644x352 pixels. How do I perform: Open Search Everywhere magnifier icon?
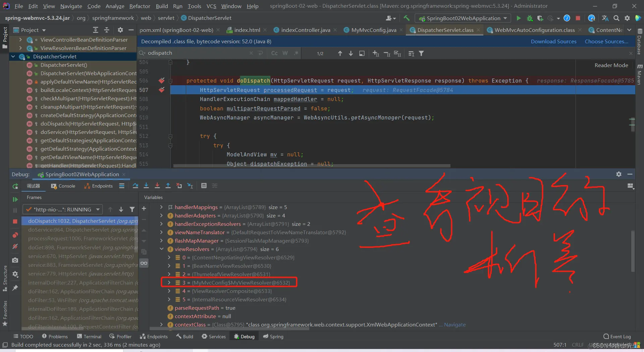point(616,18)
